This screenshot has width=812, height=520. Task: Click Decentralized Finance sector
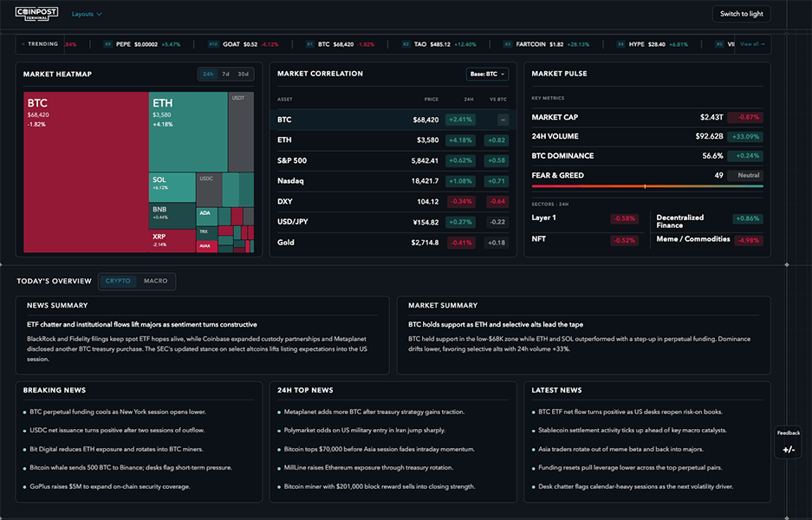[x=710, y=221]
